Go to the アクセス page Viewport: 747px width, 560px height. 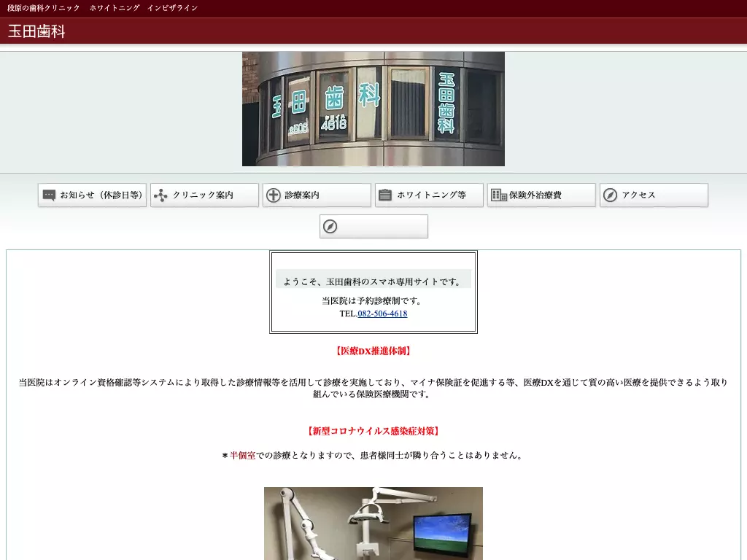click(654, 195)
